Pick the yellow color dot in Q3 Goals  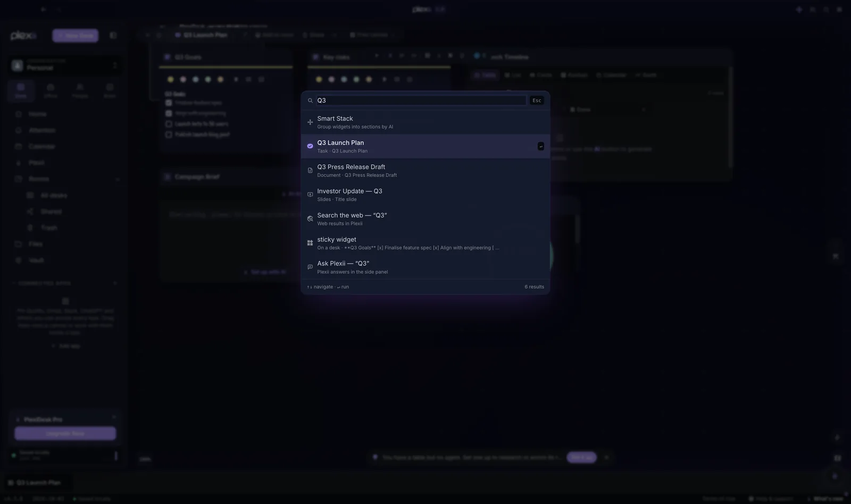tap(170, 79)
